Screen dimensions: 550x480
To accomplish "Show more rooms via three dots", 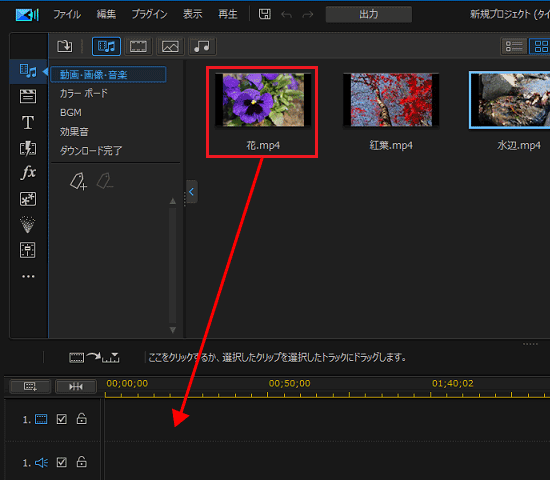I will coord(28,276).
